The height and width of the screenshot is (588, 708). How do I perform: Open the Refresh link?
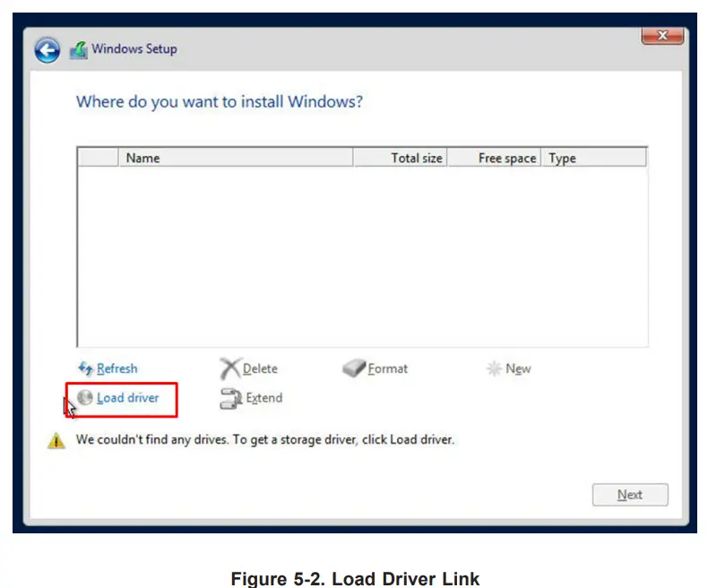pos(117,368)
